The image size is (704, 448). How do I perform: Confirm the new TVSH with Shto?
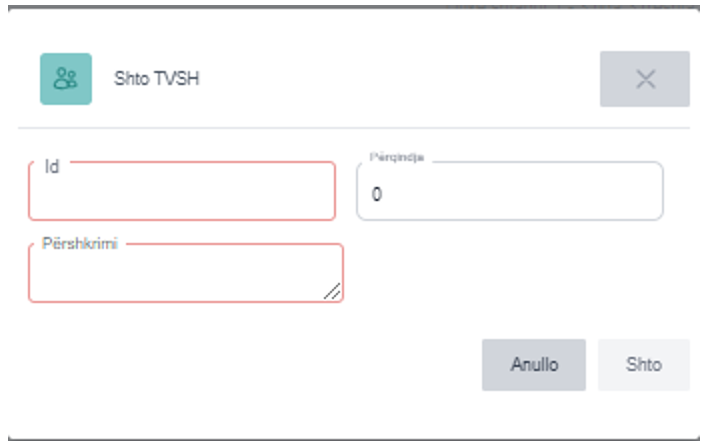click(x=644, y=365)
